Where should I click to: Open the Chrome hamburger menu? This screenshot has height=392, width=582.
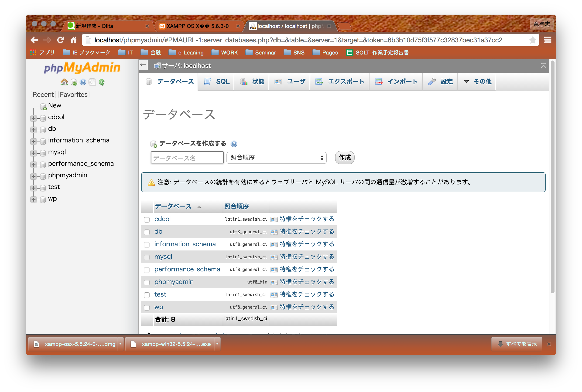coord(548,40)
